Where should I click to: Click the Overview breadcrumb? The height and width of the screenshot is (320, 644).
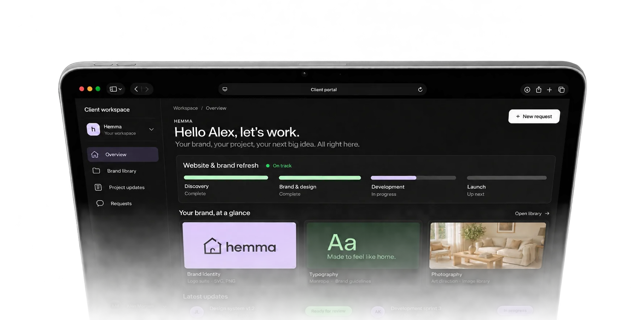point(216,108)
